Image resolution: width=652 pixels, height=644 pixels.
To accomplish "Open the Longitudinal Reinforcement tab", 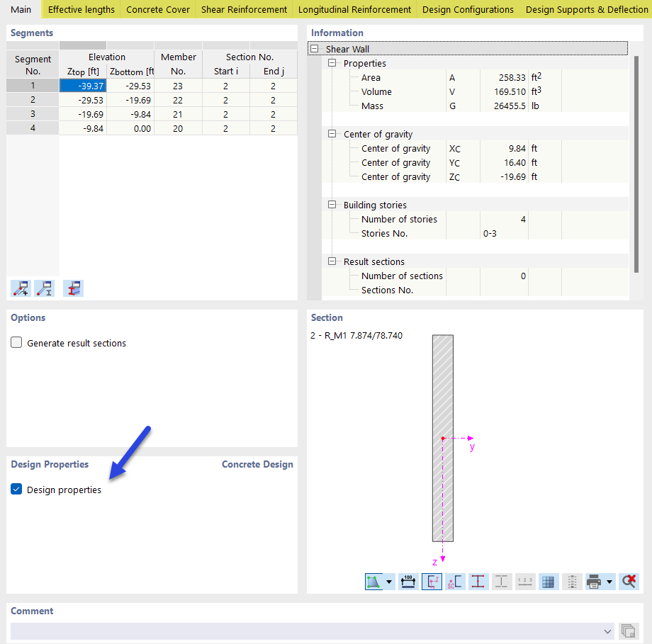I will (x=354, y=9).
